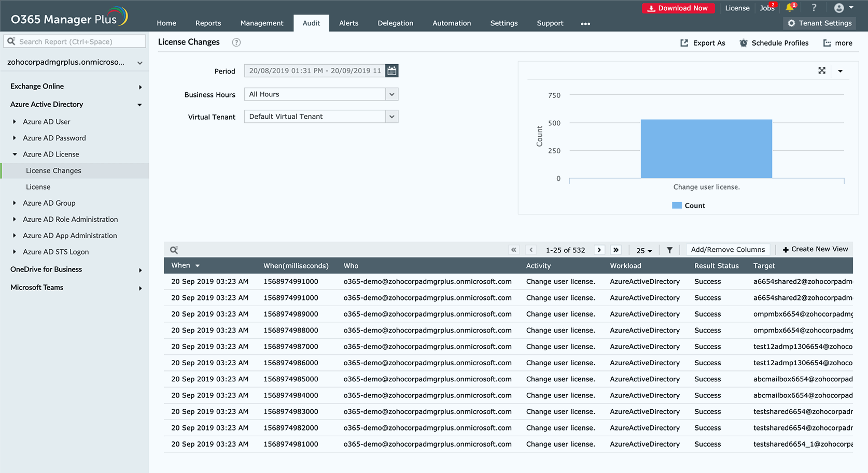The image size is (868, 473).
Task: Switch to the Reports tab
Action: point(208,23)
